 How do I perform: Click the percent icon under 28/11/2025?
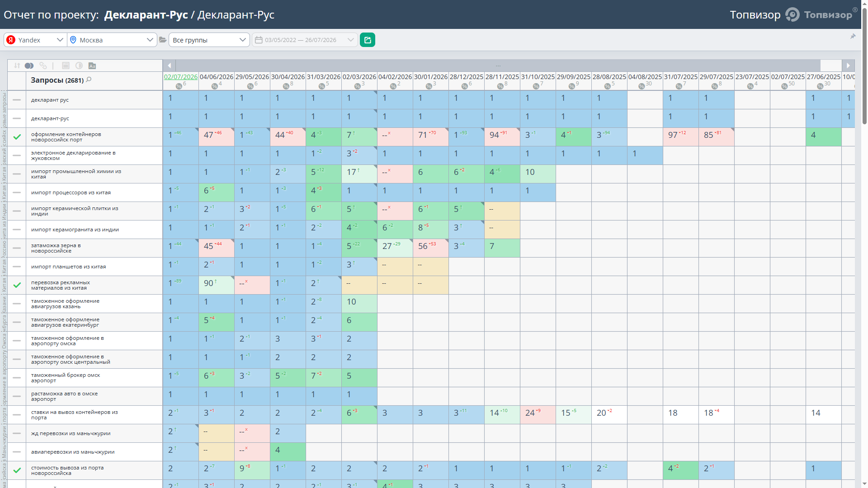(x=500, y=86)
